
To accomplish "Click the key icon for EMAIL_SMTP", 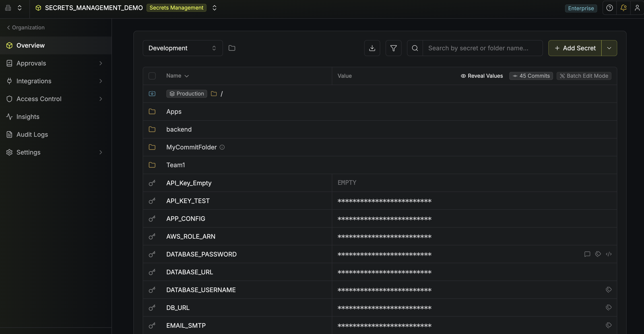I will [152, 326].
